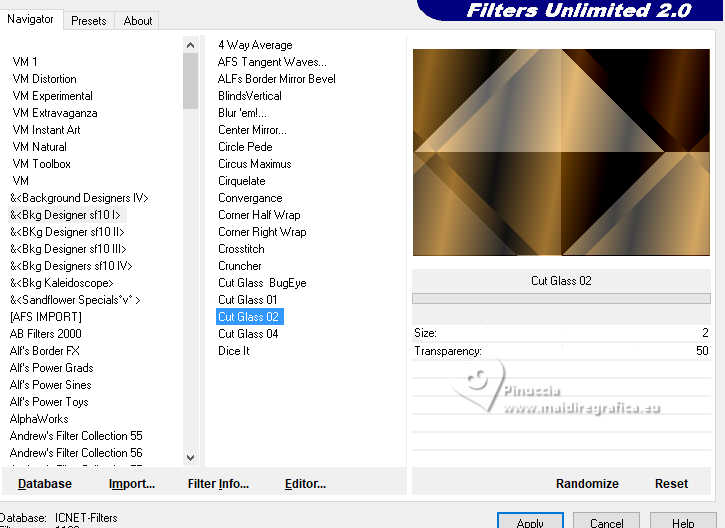
Task: Apply the Cut Glass 02 filter
Action: tap(530, 522)
